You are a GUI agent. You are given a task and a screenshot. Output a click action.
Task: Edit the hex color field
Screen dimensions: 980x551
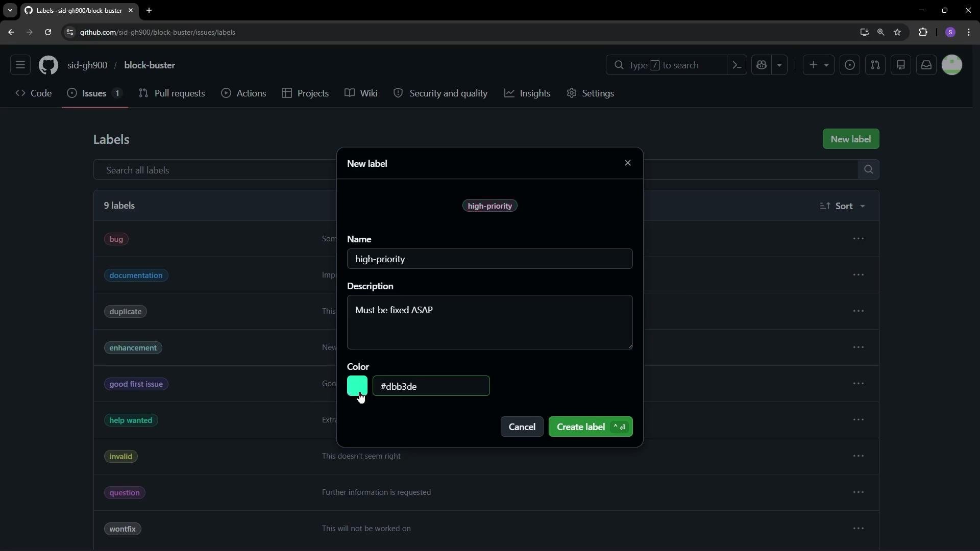(x=431, y=386)
